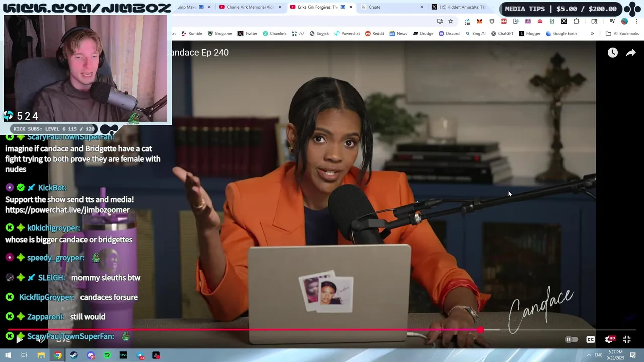Click the Zapparoni username in chat

[x=46, y=317]
